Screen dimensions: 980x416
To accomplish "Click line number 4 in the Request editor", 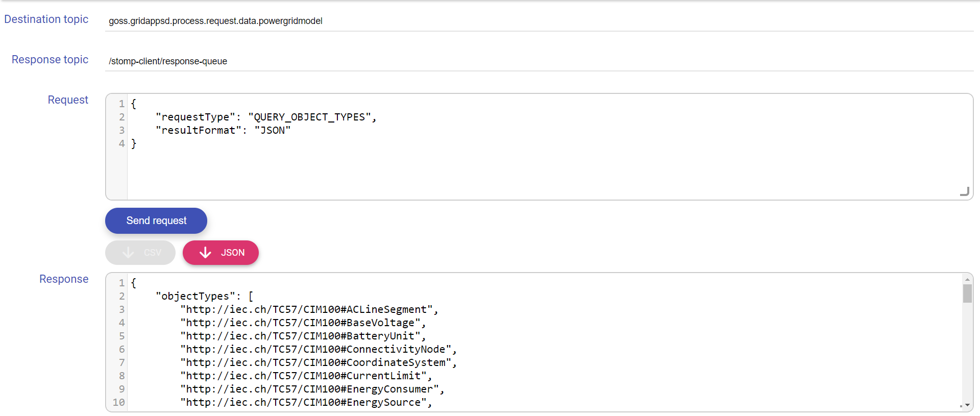I will [121, 143].
